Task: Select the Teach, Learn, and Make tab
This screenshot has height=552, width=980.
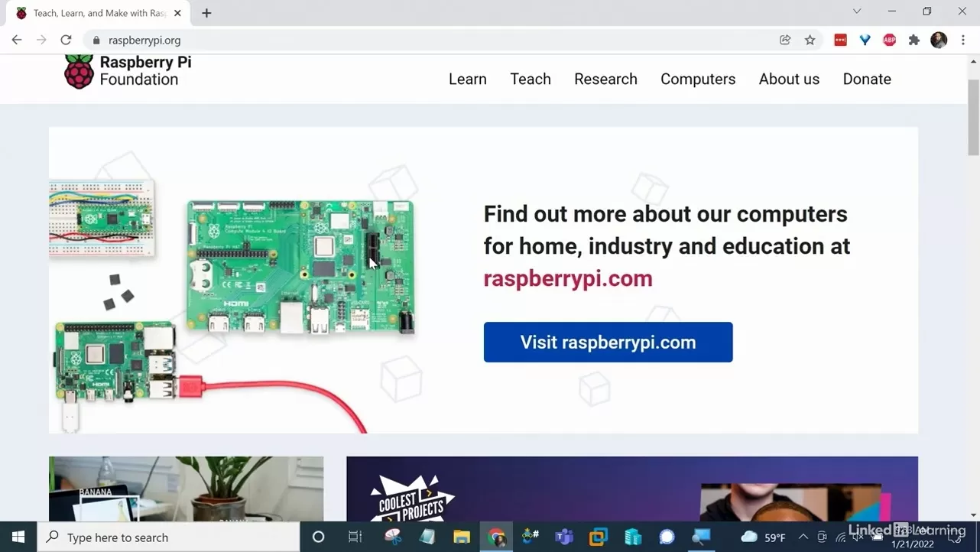Action: click(x=97, y=13)
